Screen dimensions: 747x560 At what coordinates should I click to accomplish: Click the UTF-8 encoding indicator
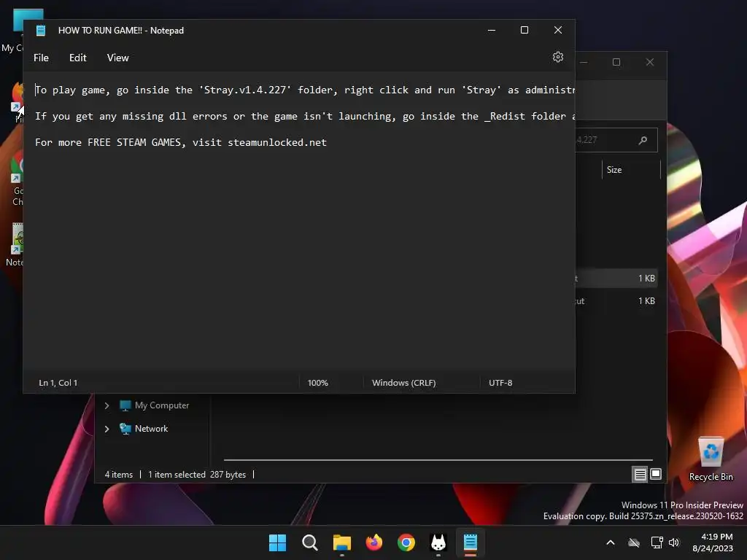(500, 382)
